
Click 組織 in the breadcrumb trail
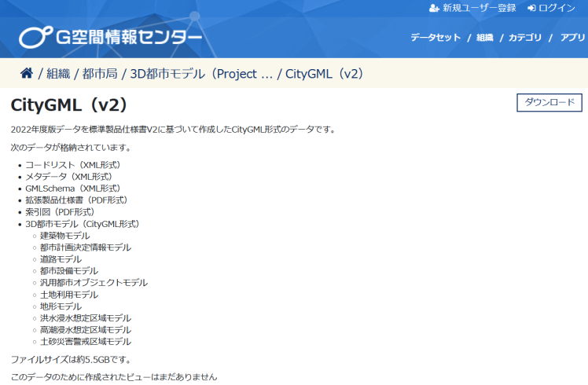click(x=58, y=74)
